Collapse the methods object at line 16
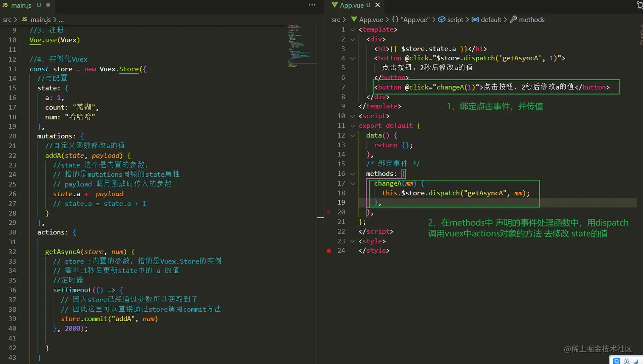Screen dimensions: 643x364 tap(353, 174)
